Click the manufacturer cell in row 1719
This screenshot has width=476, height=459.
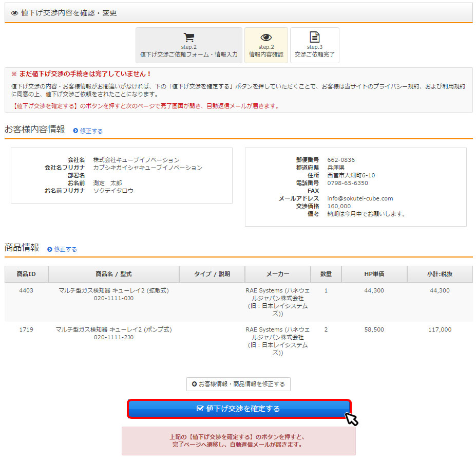(277, 341)
